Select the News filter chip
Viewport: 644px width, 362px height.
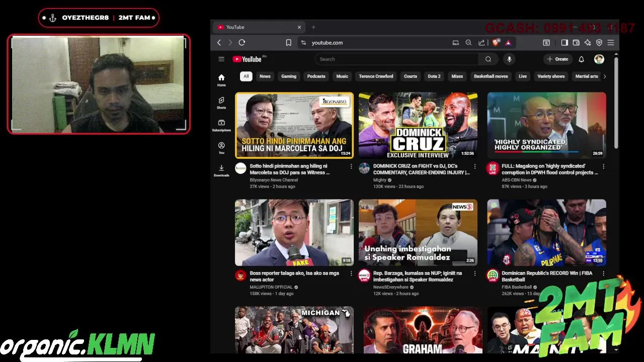(x=265, y=76)
